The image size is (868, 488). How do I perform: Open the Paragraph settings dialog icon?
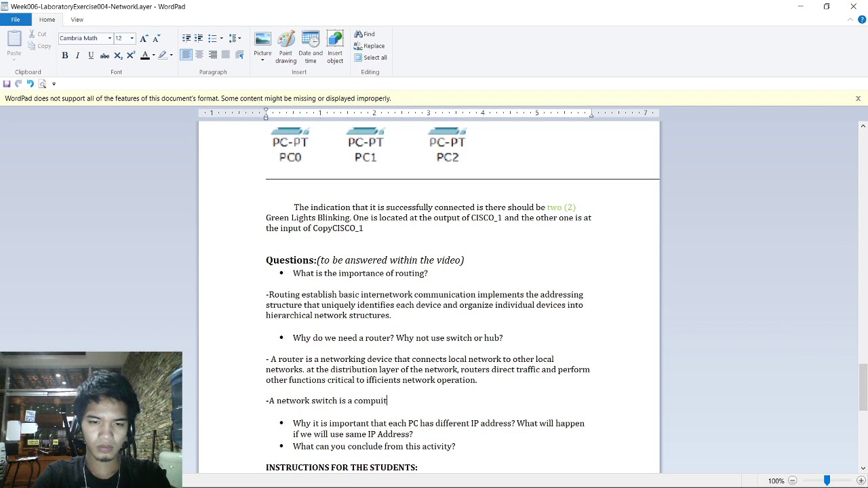[239, 55]
